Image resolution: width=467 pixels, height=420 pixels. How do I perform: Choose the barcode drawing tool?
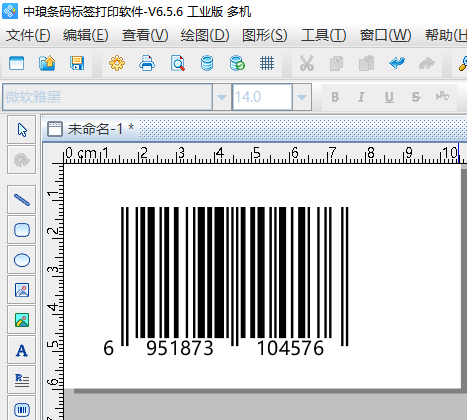point(22,409)
